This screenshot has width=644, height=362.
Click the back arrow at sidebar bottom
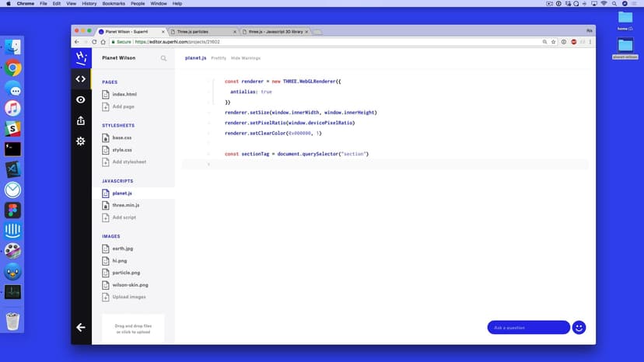(x=80, y=327)
